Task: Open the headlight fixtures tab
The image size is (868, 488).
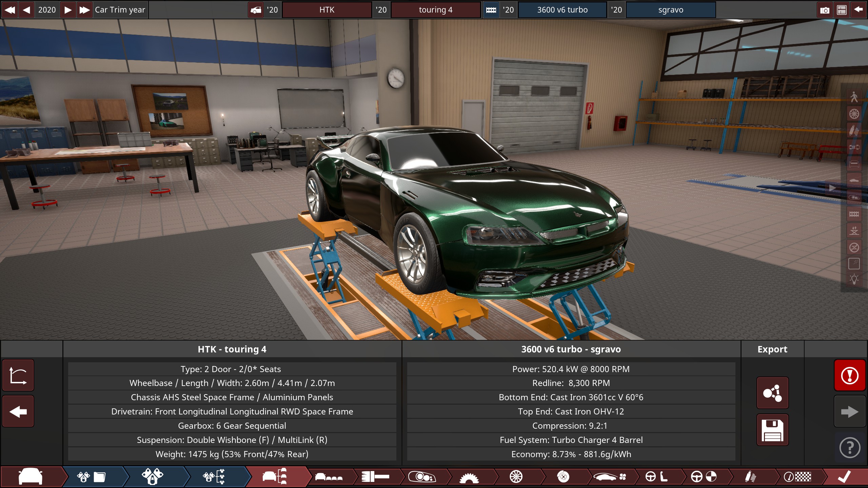Action: (x=422, y=477)
